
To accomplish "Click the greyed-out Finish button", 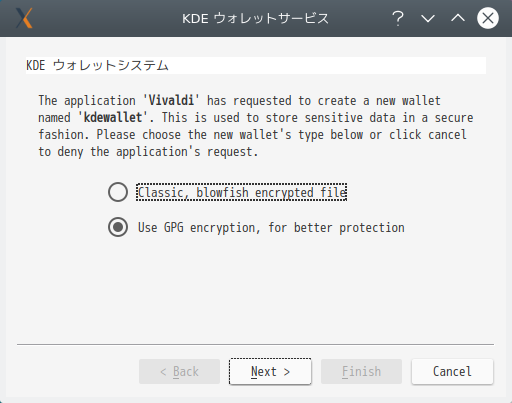I will coord(361,371).
